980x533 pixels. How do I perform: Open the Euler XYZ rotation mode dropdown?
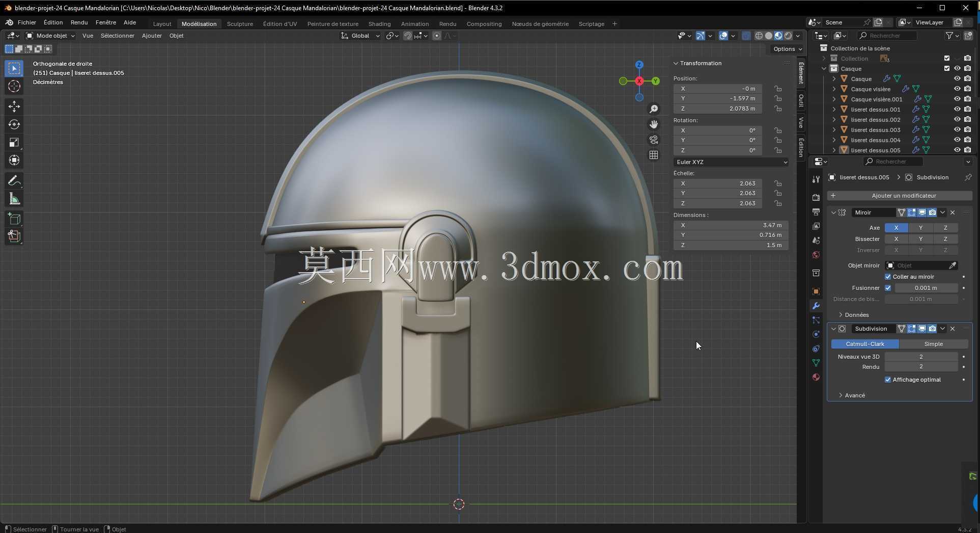click(731, 162)
